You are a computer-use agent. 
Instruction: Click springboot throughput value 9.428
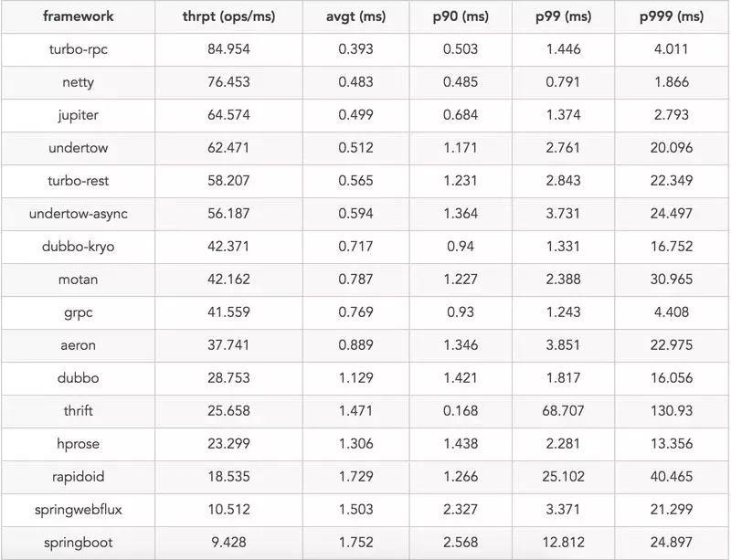point(229,543)
